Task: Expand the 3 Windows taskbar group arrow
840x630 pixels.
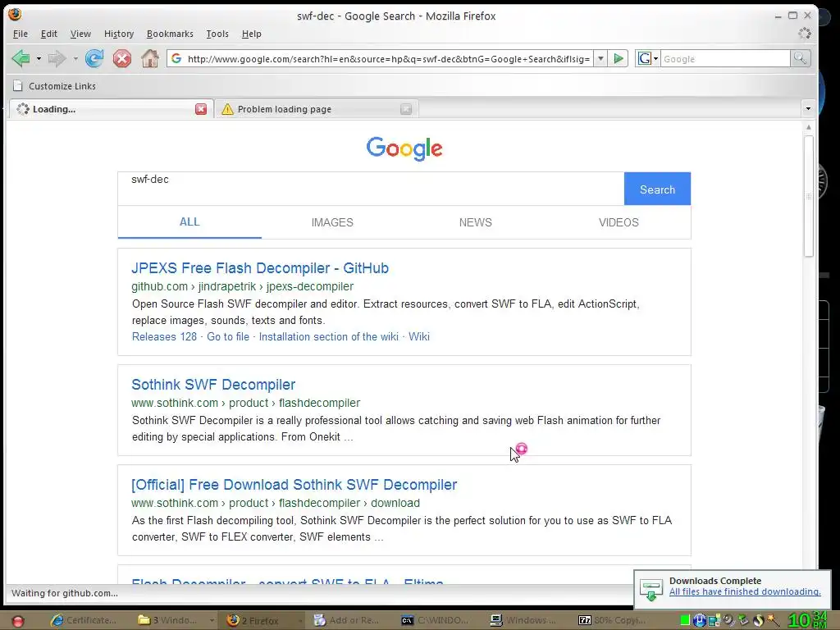Action: [x=212, y=620]
